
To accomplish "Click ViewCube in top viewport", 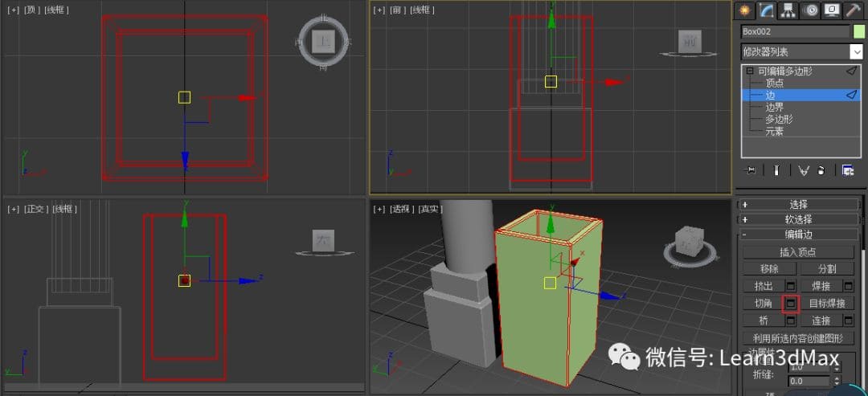I will tap(323, 42).
